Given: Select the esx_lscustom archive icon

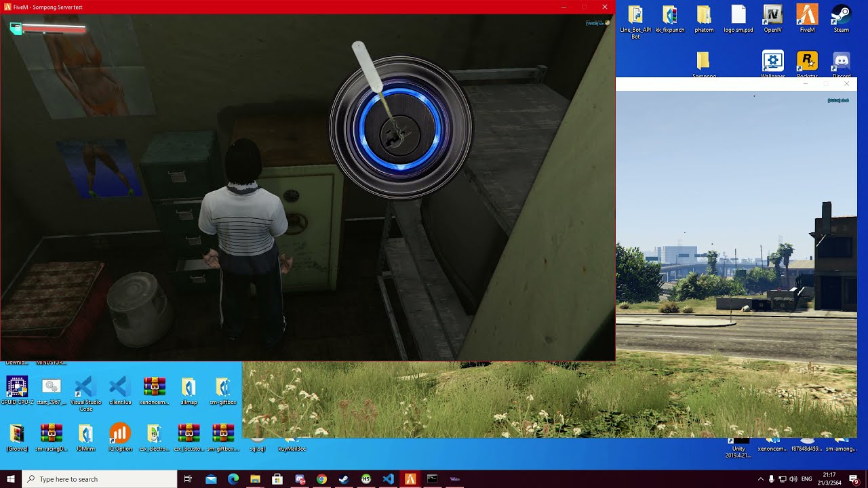Looking at the screenshot, I should coord(189,438).
